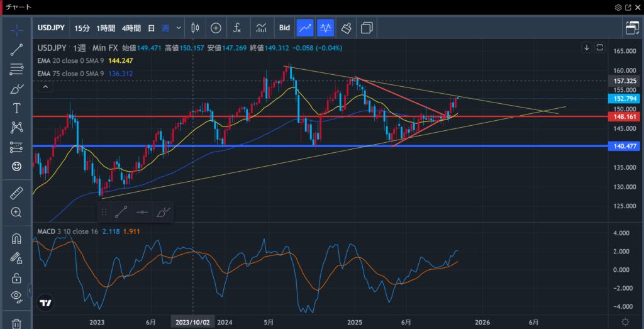644x329 pixels.
Task: Hide all drawings with eye icon
Action: pyautogui.click(x=17, y=296)
